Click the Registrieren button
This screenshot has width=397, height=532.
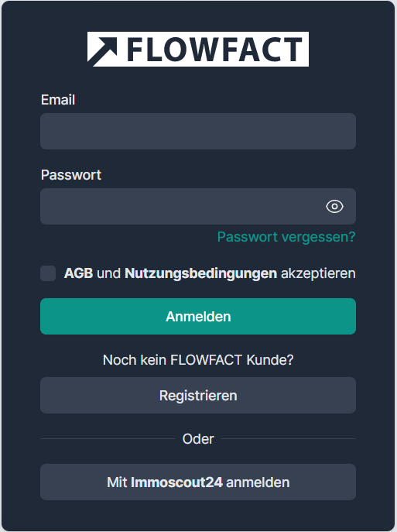tap(198, 395)
